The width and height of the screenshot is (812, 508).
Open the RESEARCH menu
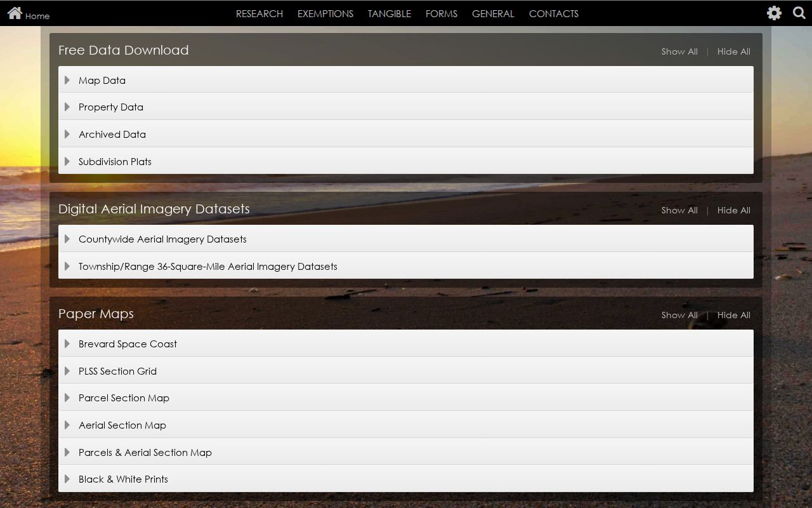(259, 13)
